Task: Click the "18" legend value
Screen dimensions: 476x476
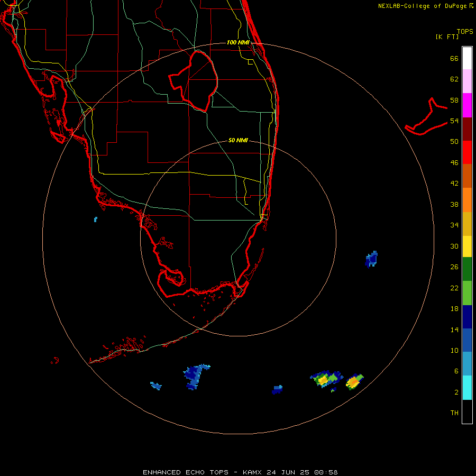Action: (x=454, y=309)
